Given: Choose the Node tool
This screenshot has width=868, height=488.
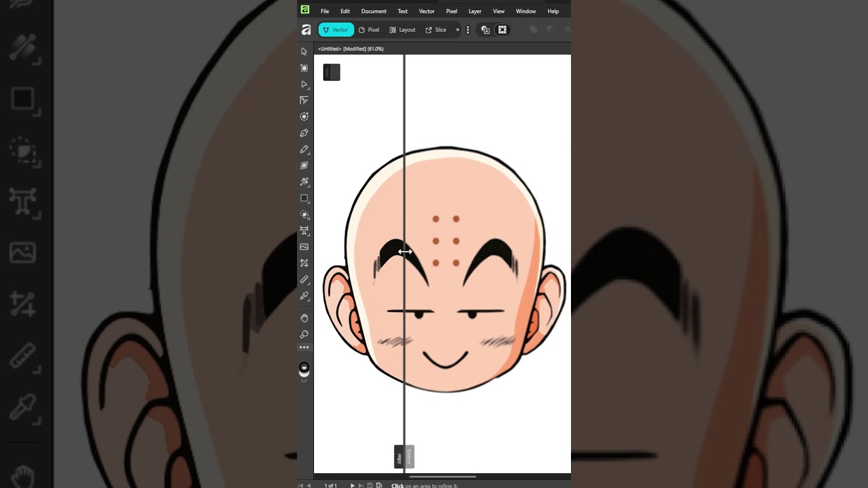Looking at the screenshot, I should (304, 84).
